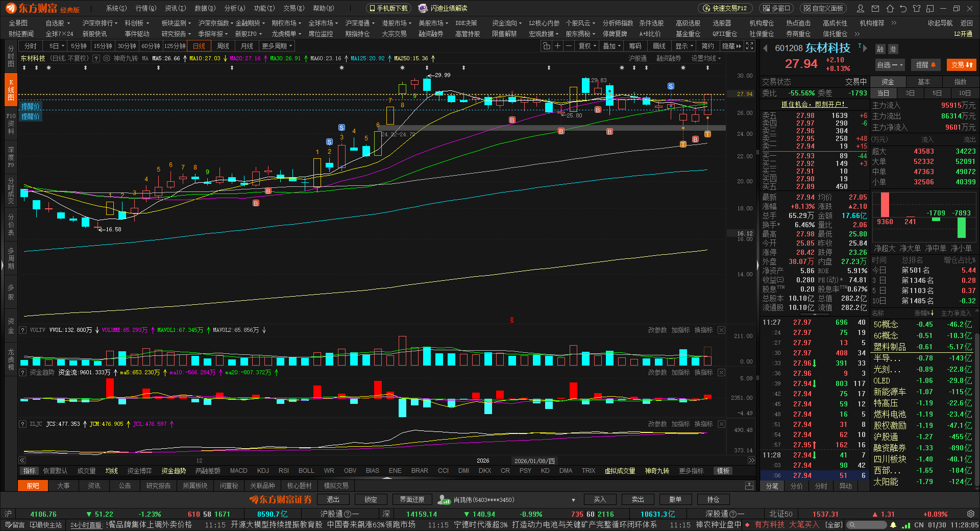
Task: Open the save icon right of 模拟交易 tab
Action: coord(749,486)
